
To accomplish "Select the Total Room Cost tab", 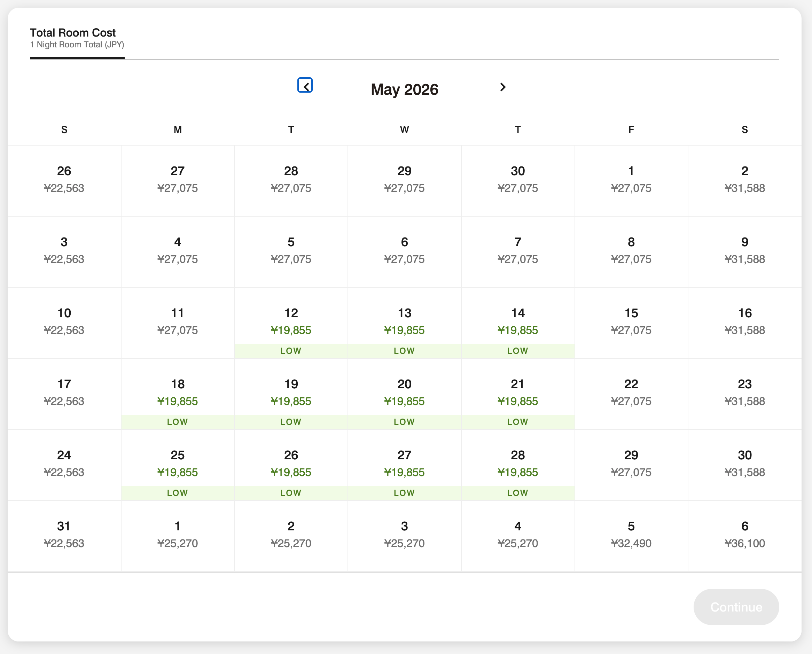I will (77, 38).
